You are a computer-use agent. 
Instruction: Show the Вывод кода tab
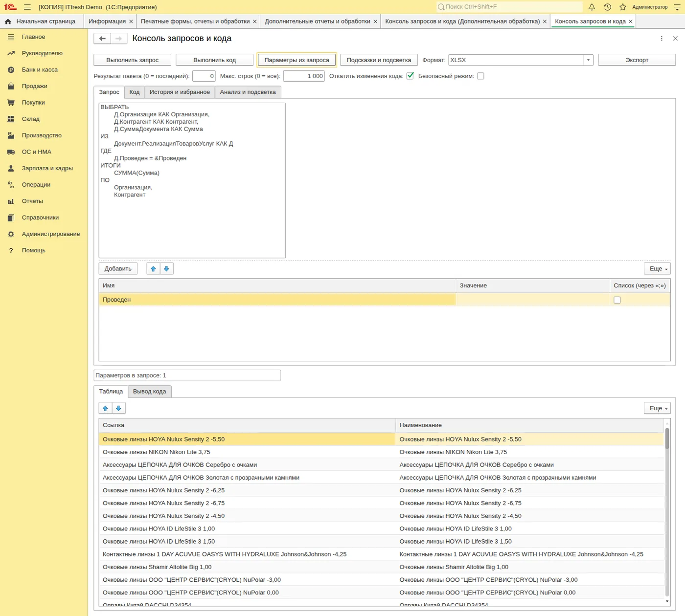pyautogui.click(x=149, y=391)
